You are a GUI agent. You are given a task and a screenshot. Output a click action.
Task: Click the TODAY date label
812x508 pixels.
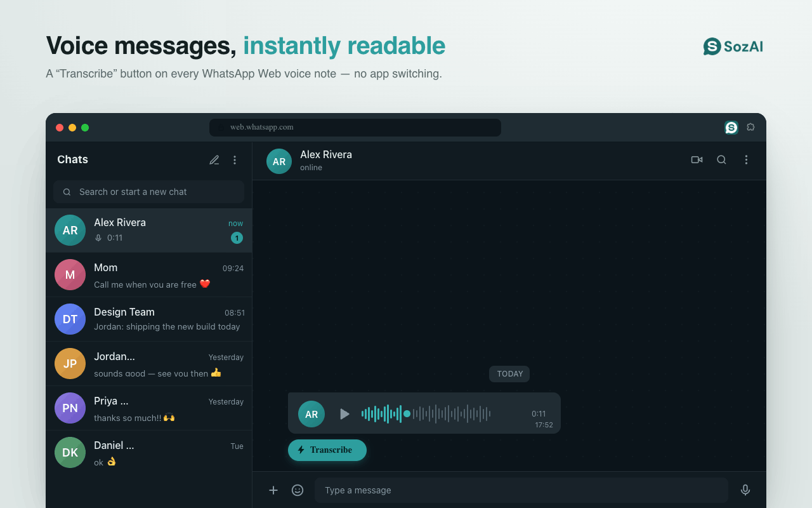pyautogui.click(x=509, y=374)
